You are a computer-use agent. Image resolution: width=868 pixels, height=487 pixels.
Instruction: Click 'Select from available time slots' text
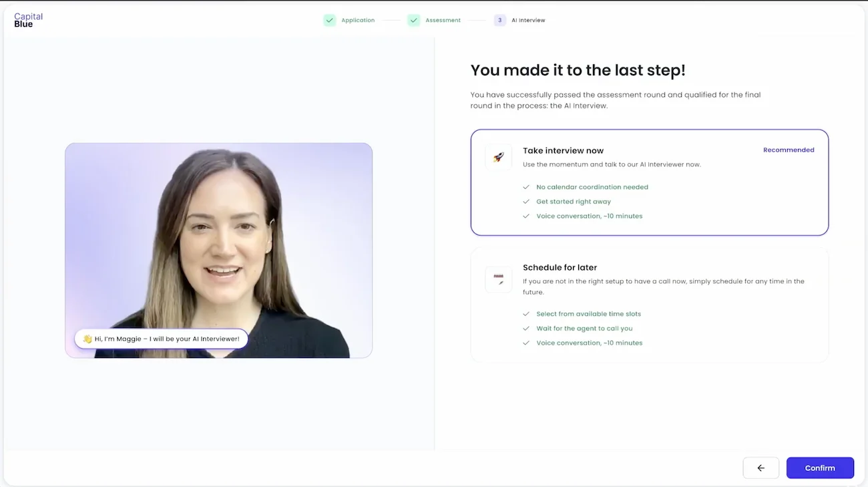click(x=588, y=314)
